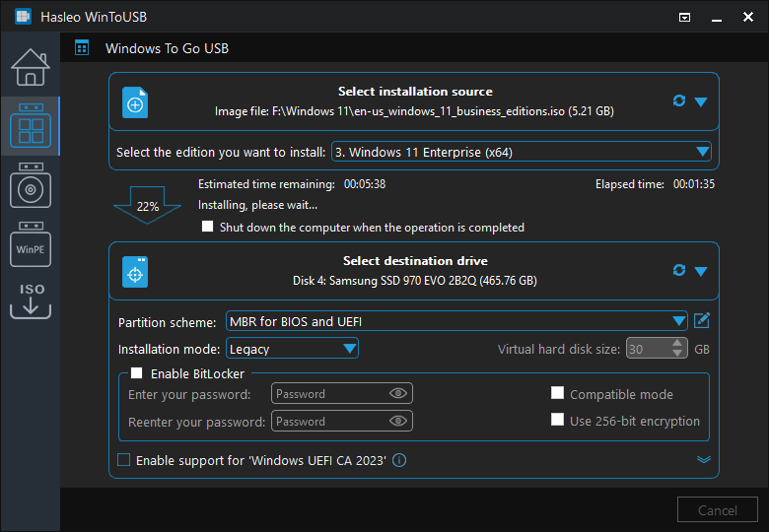This screenshot has width=769, height=532.
Task: Expand more options double chevron
Action: (704, 459)
